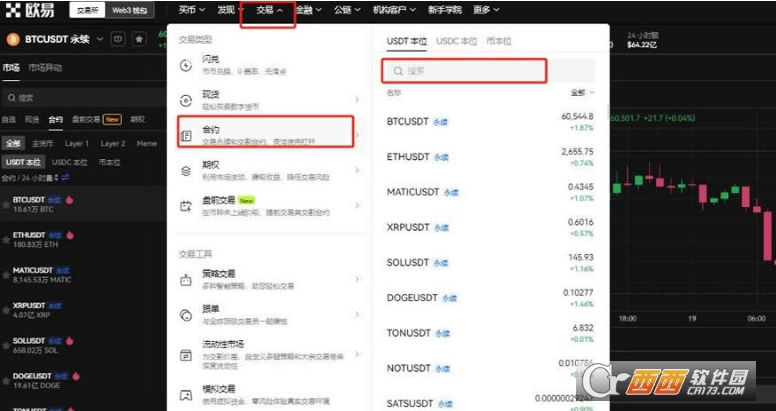Open the 全部 filter dropdown in the contract panel
776x411 pixels.
pyautogui.click(x=580, y=92)
